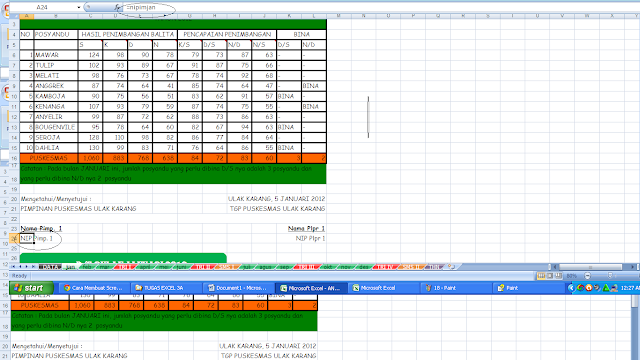Switch to the okt sheet tab
640x360 pixels.
tap(328, 267)
